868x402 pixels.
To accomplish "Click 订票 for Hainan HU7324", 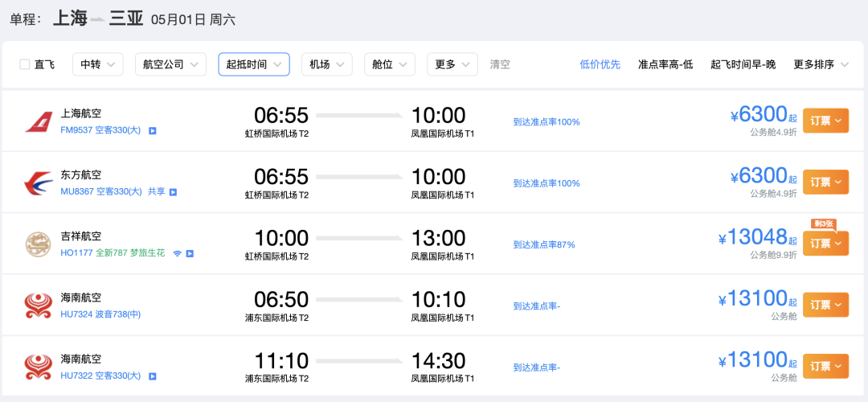I will (x=826, y=305).
